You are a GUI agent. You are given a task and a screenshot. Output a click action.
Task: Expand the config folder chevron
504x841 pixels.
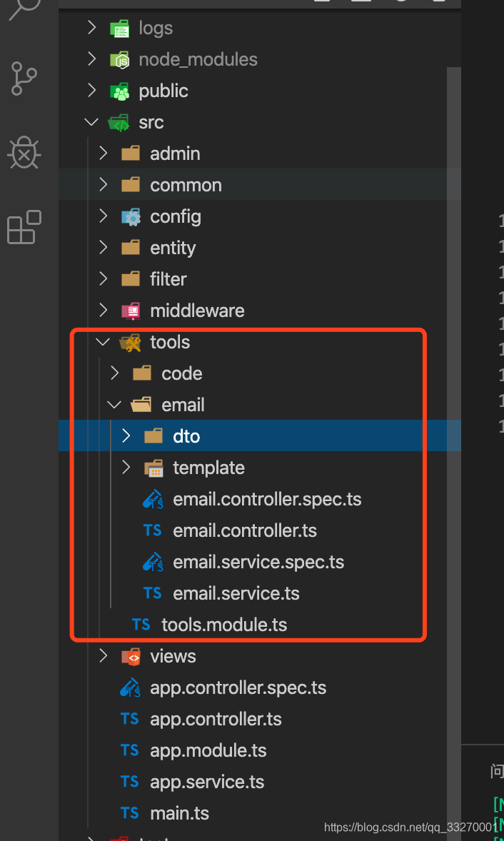tap(103, 217)
